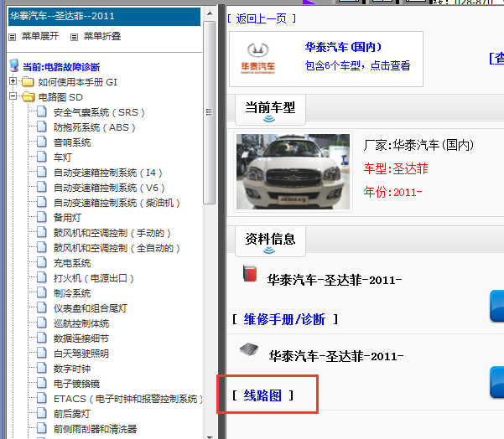Click page icon for 自动变速箱控制系统 (I4)
504x439 pixels.
41,172
